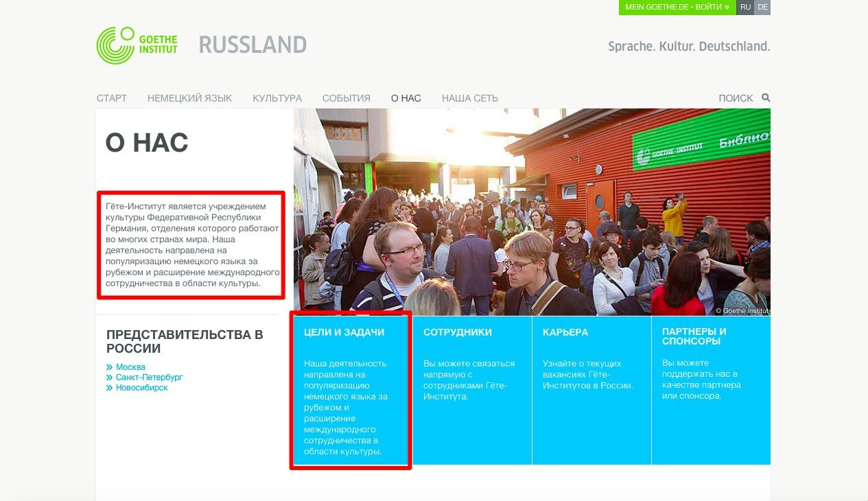Click the О НАС page heading

[147, 143]
